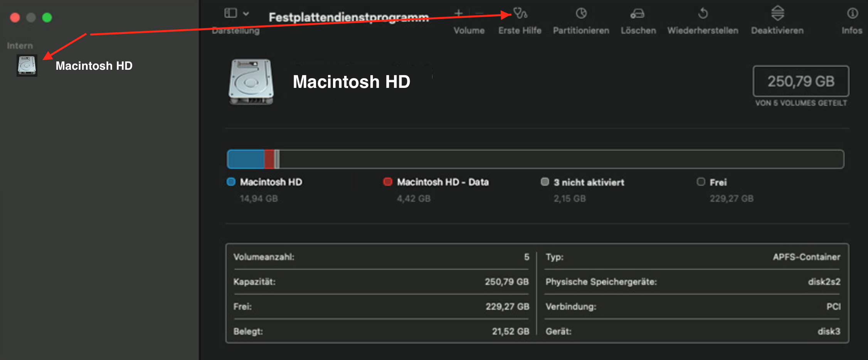Click the gray "3 nicht aktiviert" legend swatch

tap(545, 182)
